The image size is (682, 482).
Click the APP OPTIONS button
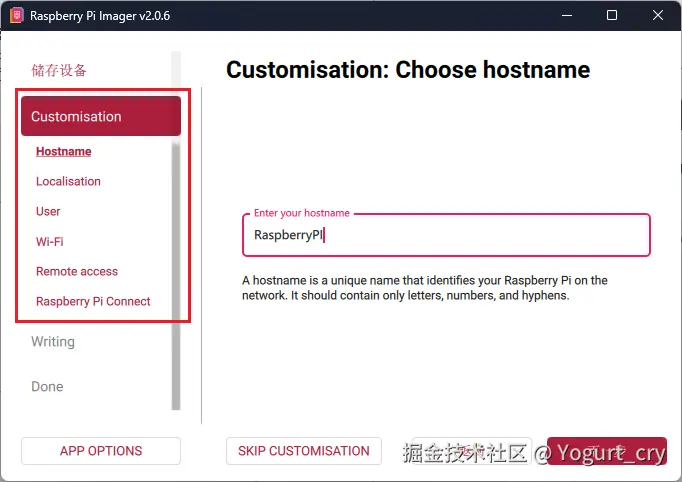[x=101, y=451]
